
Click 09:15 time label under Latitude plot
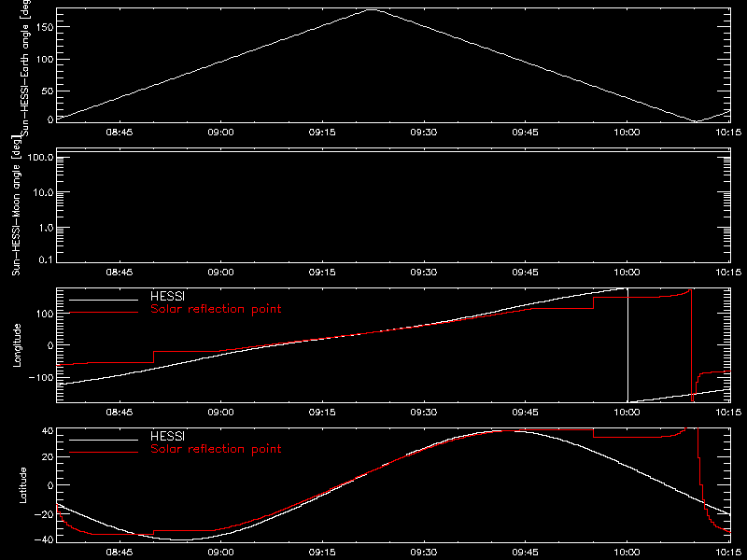[x=322, y=553]
